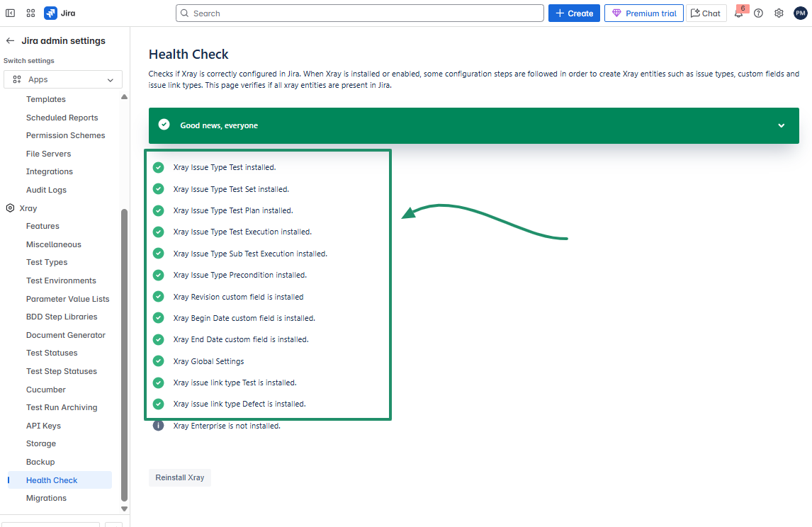Click green check next to Sub Test Execution
Image resolution: width=812 pixels, height=527 pixels.
click(159, 254)
